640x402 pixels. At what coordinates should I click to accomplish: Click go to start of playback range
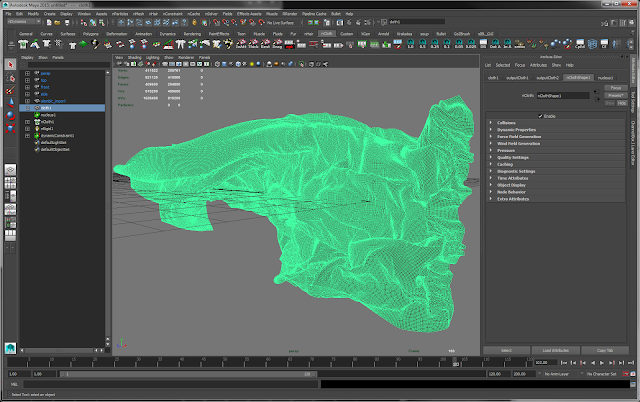tap(564, 363)
